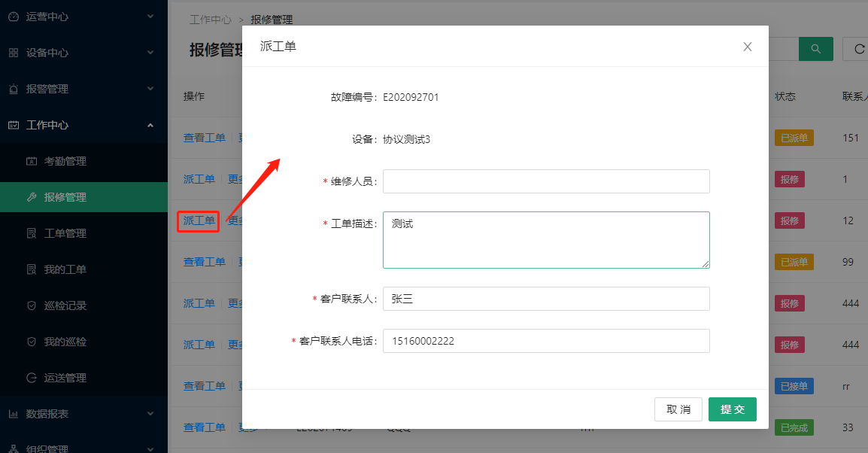Open 考勤管理 menu item
The image size is (868, 453).
65,161
